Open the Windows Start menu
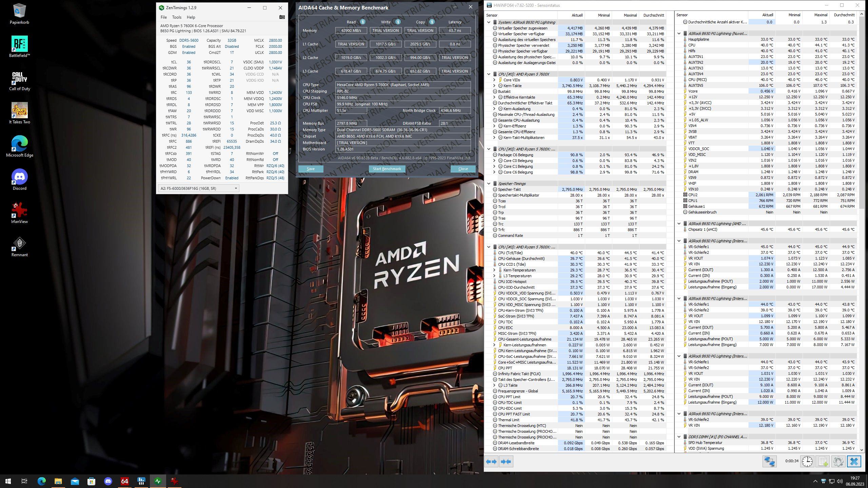Image resolution: width=868 pixels, height=488 pixels. [x=8, y=481]
